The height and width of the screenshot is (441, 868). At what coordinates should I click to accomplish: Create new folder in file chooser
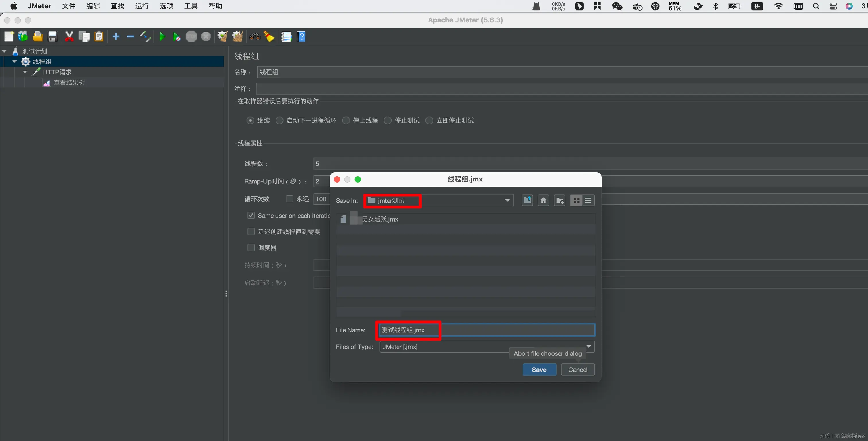560,200
